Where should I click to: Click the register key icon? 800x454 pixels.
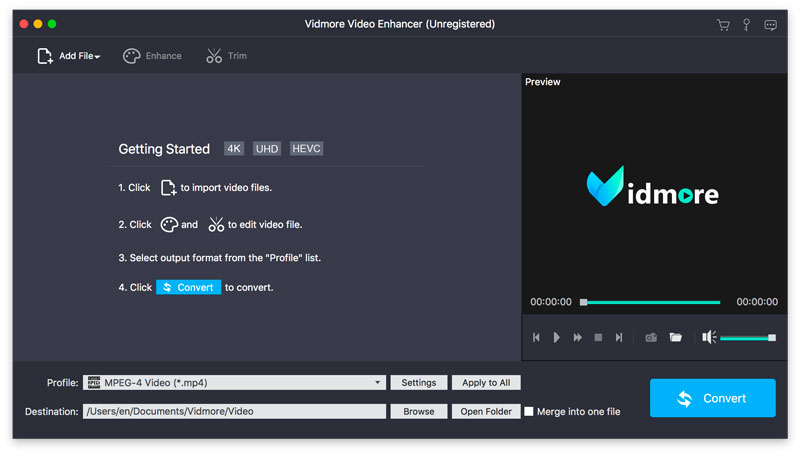point(746,24)
